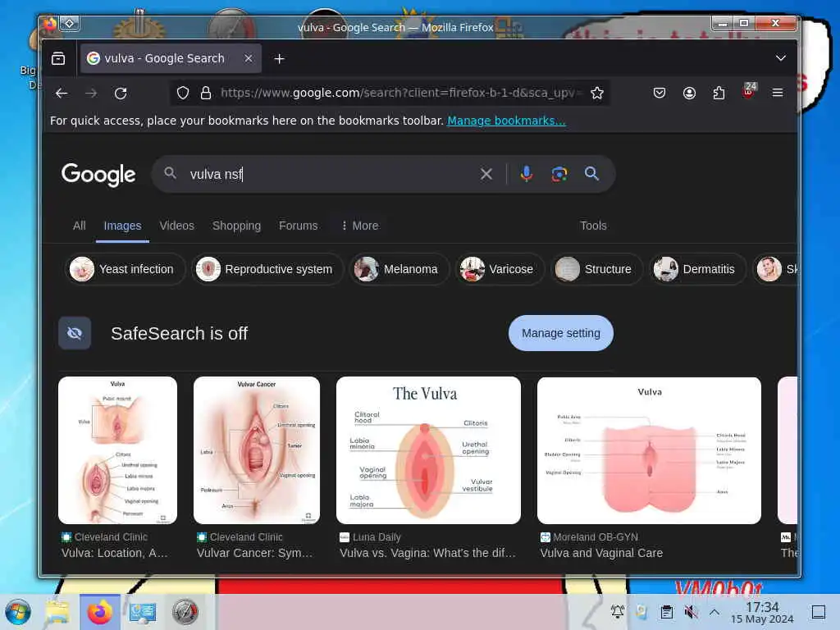Filter by Varicose chip
The width and height of the screenshot is (840, 630).
pyautogui.click(x=500, y=269)
